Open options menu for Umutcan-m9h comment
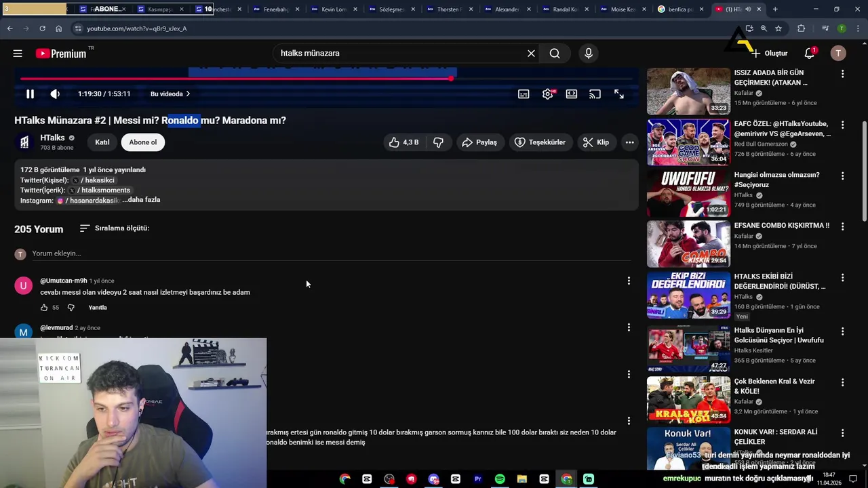Image resolution: width=868 pixels, height=488 pixels. pyautogui.click(x=629, y=281)
